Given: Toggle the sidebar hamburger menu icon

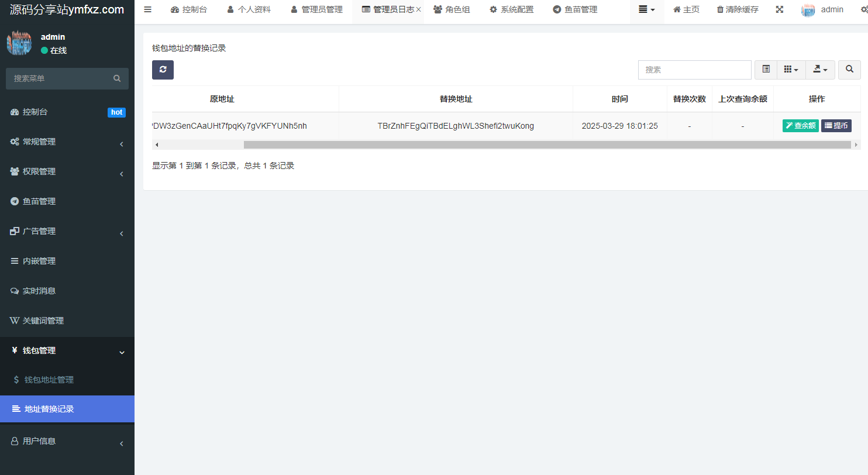Looking at the screenshot, I should [x=148, y=10].
